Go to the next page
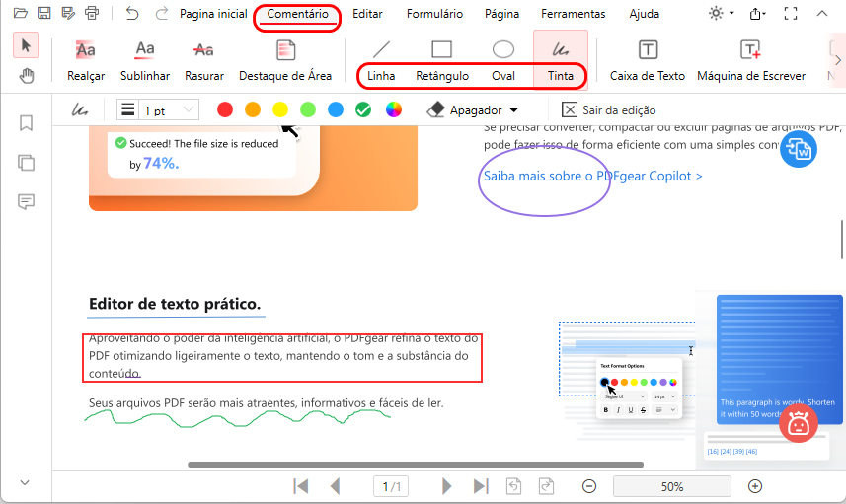Screen dimensions: 846x504 [446, 487]
